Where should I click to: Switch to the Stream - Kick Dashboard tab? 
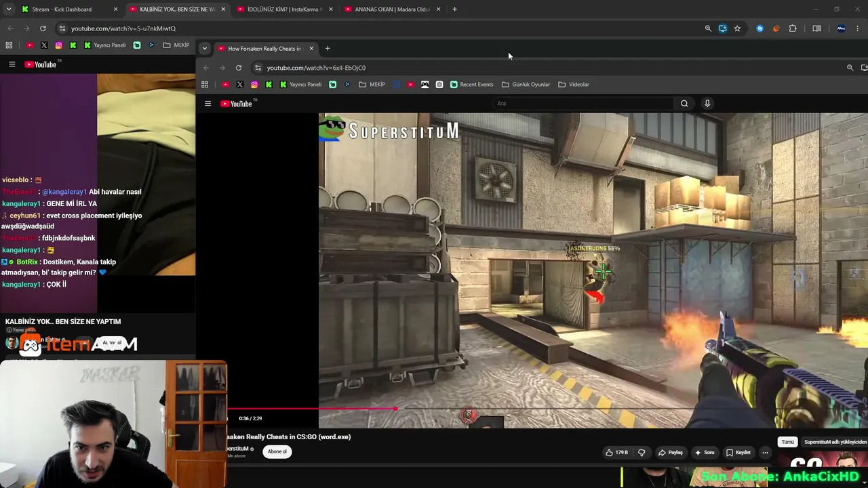[x=69, y=9]
